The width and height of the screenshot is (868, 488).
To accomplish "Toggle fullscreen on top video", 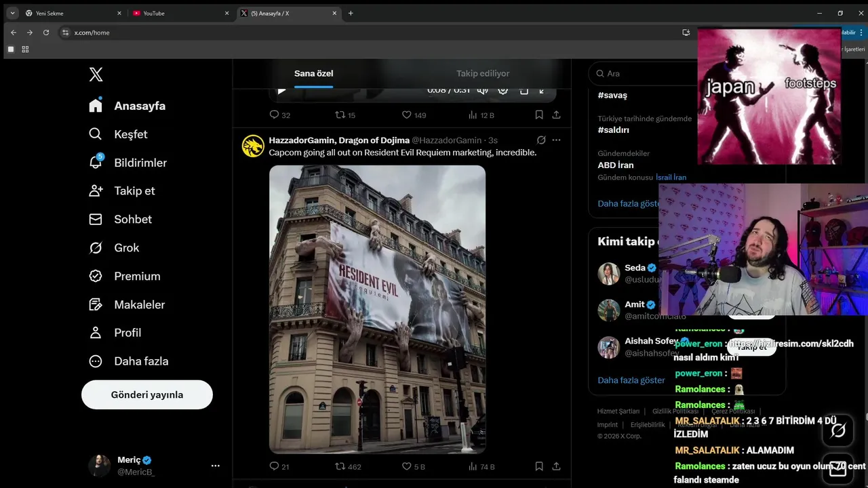I will tap(542, 90).
